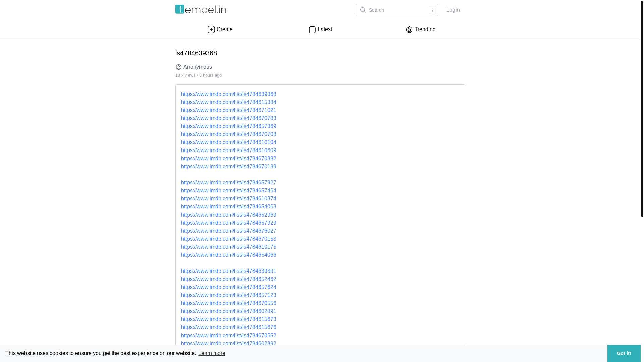644x362 pixels.
Task: Open link ending ls4784610609
Action: pyautogui.click(x=229, y=150)
